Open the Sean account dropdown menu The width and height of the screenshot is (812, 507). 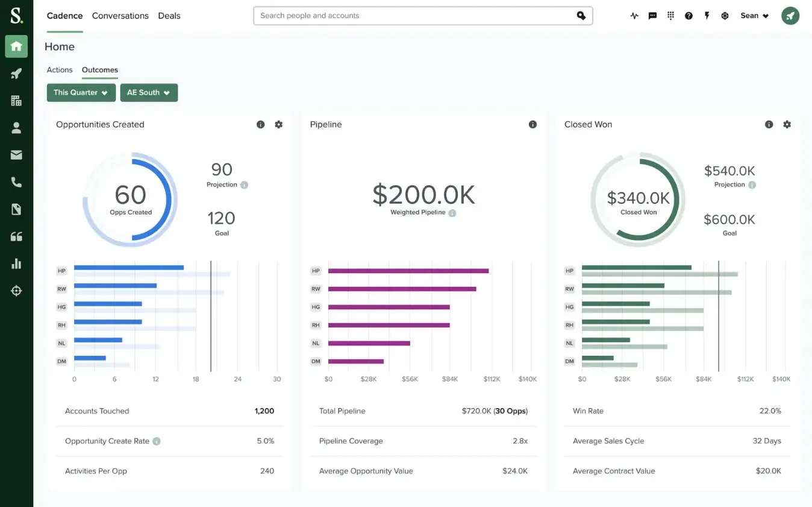[x=754, y=15]
